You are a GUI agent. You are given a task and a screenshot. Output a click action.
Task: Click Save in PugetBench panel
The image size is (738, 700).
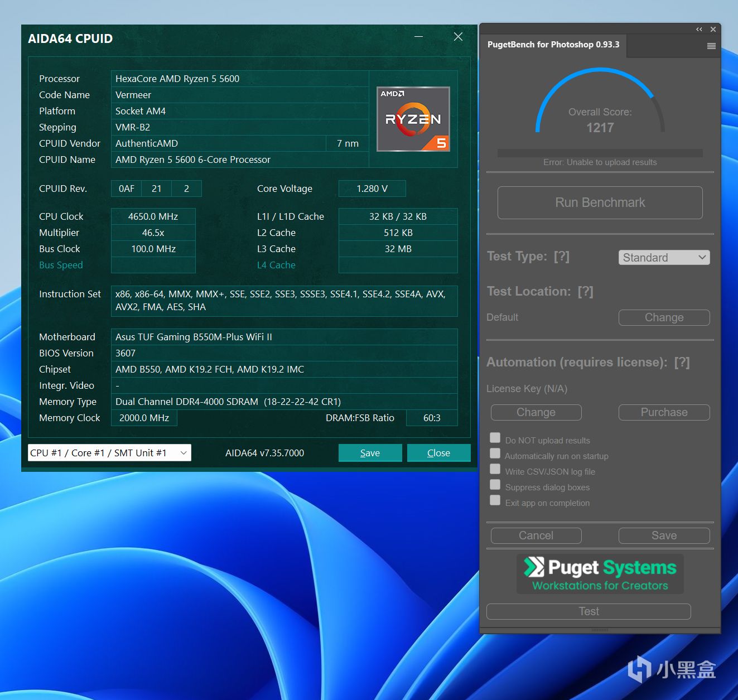tap(664, 535)
